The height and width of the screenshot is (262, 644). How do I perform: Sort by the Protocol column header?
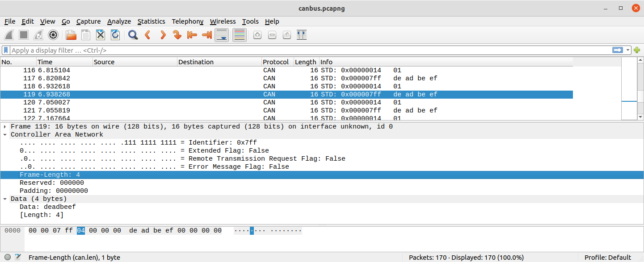(x=278, y=62)
